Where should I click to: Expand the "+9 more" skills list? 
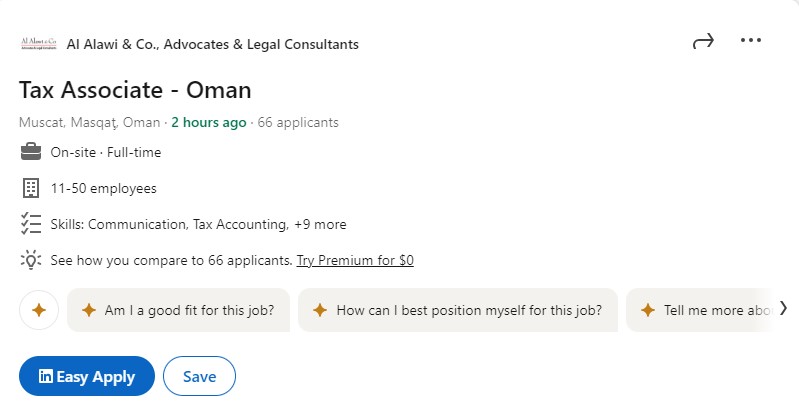pos(320,224)
